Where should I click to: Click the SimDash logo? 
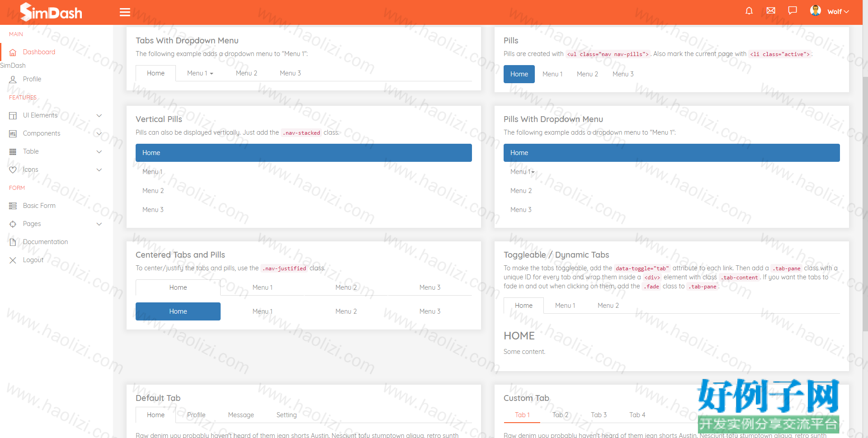click(x=51, y=12)
